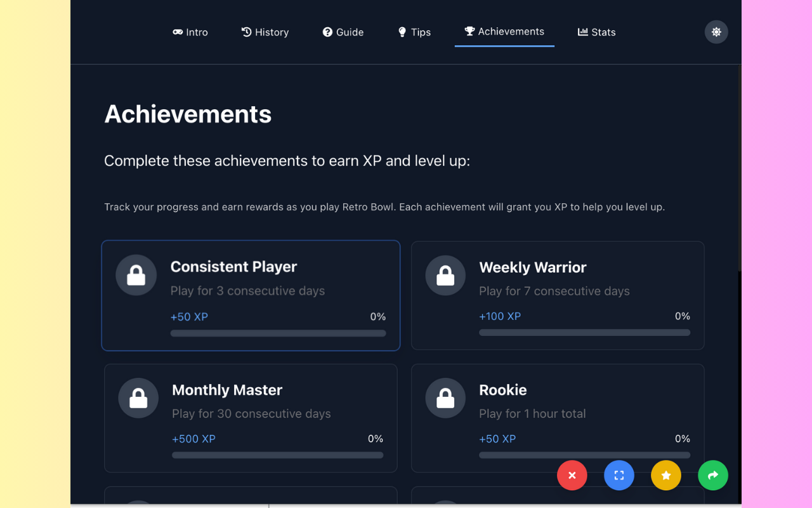Image resolution: width=812 pixels, height=508 pixels.
Task: Click the Rookie progress bar
Action: click(x=585, y=455)
